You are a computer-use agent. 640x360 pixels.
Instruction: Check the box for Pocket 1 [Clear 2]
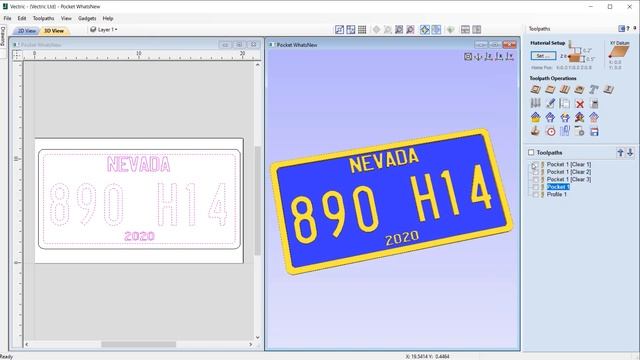point(536,172)
